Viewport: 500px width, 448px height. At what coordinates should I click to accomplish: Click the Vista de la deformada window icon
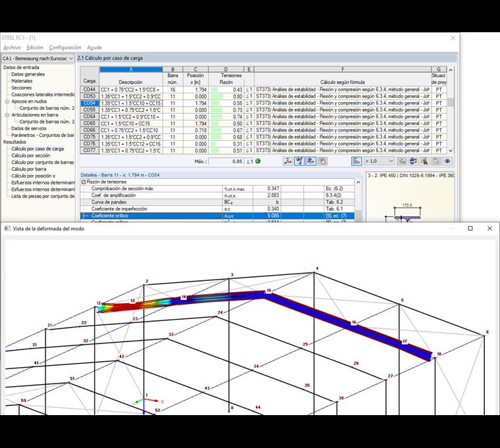tap(7, 228)
